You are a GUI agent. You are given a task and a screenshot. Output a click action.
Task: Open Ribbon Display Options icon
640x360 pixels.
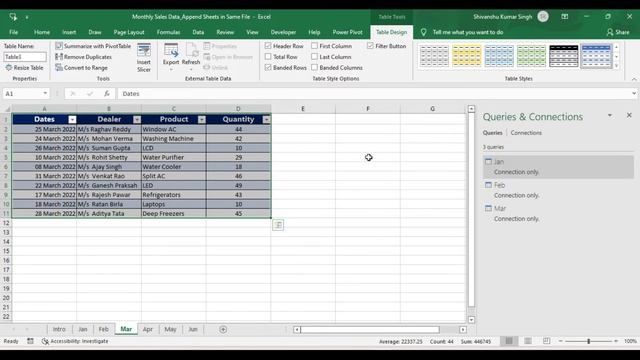point(564,17)
